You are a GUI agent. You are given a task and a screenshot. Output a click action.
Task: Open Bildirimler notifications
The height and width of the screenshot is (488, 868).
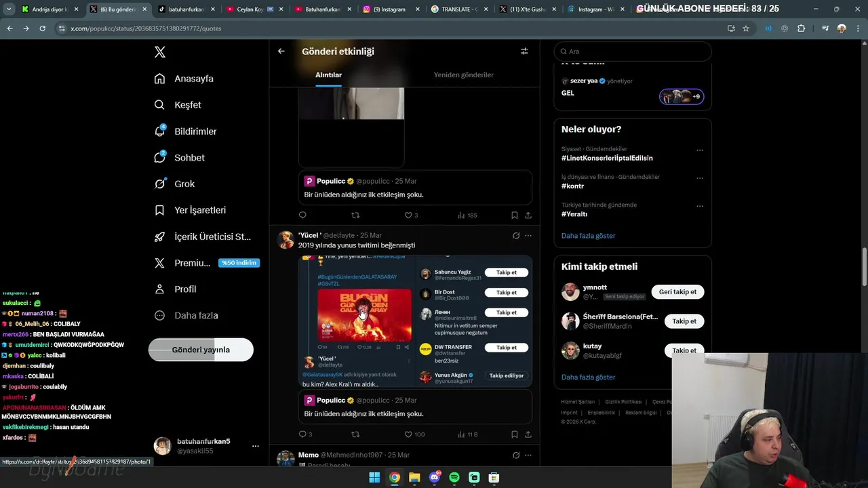pyautogui.click(x=185, y=131)
